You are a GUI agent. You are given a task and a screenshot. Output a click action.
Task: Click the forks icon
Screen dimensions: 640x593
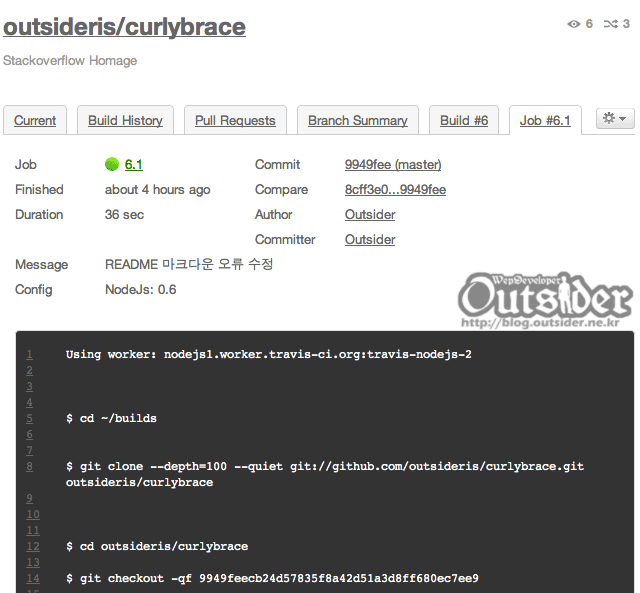pyautogui.click(x=611, y=24)
